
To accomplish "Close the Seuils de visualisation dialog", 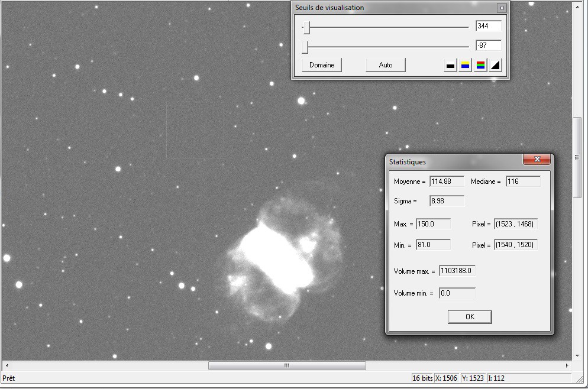I will [x=502, y=8].
